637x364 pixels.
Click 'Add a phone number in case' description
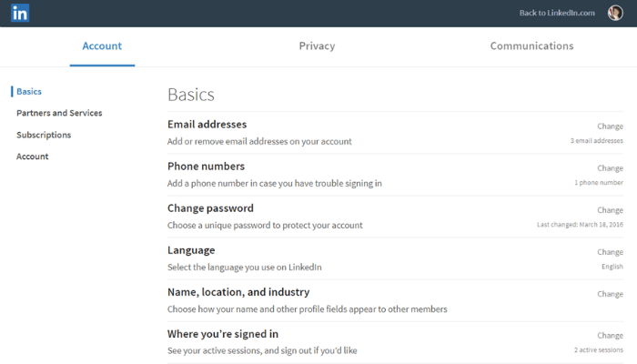275,183
